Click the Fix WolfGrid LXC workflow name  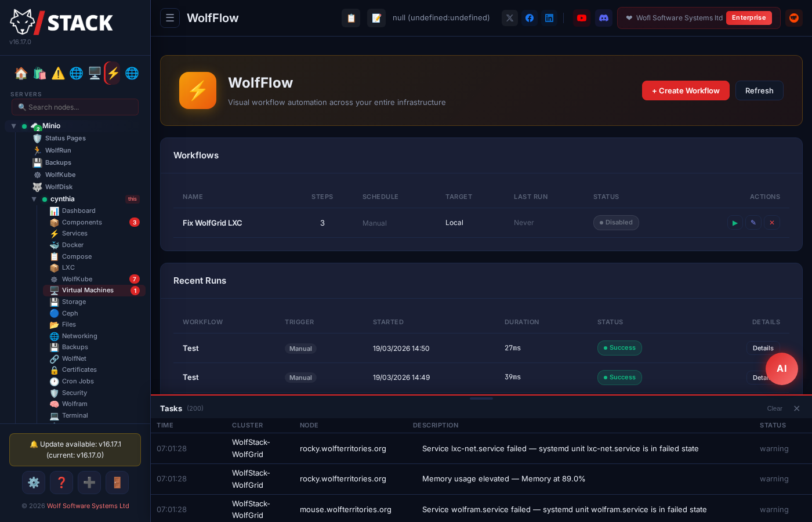click(212, 223)
